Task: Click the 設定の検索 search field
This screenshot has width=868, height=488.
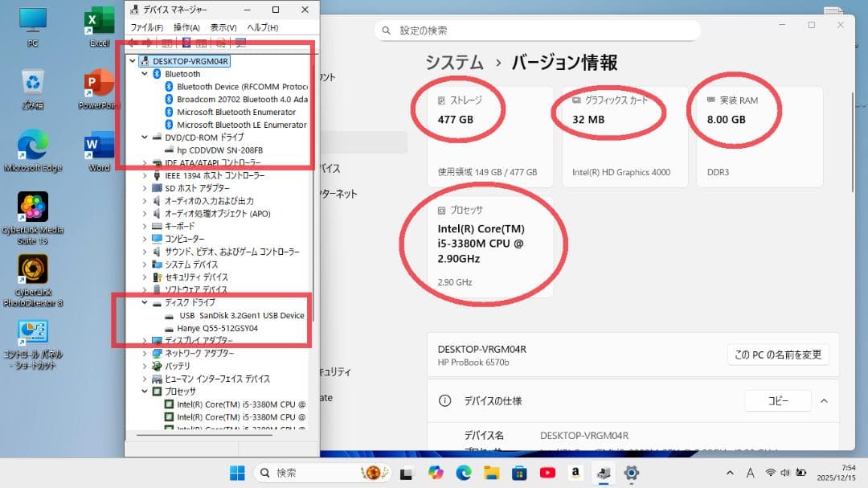Action: [537, 31]
